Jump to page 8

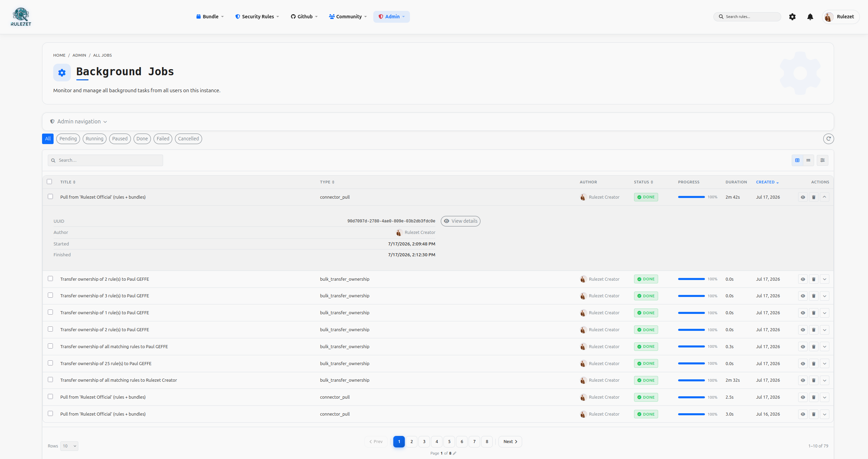[487, 442]
